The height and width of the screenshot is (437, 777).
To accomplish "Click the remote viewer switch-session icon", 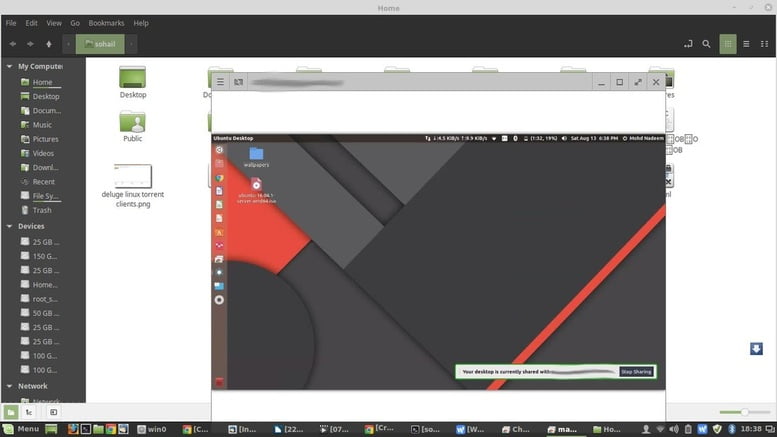I will [238, 82].
